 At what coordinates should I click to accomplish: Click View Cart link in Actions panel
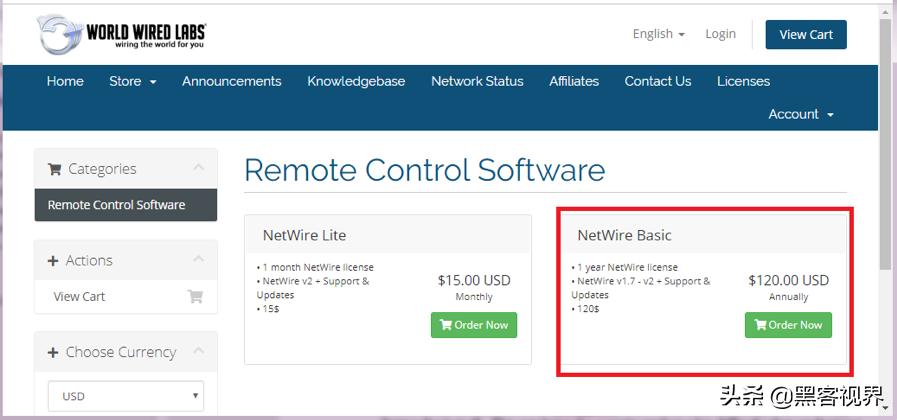coord(80,296)
